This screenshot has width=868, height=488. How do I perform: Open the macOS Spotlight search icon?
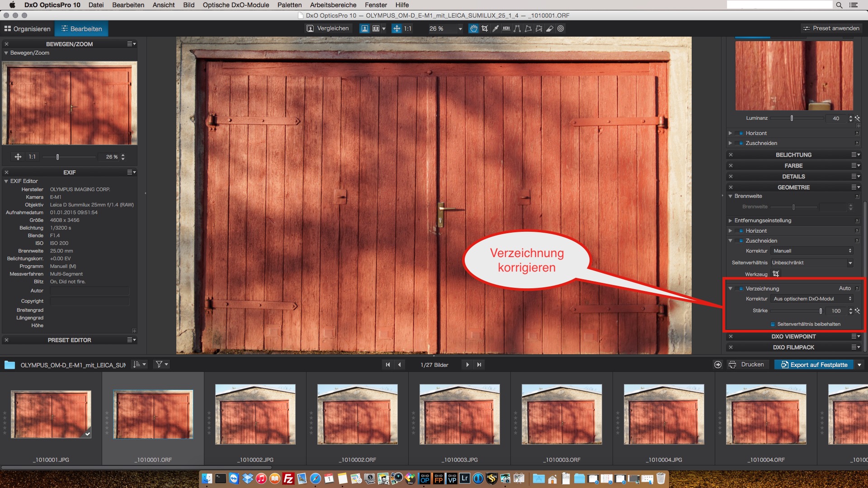[840, 5]
